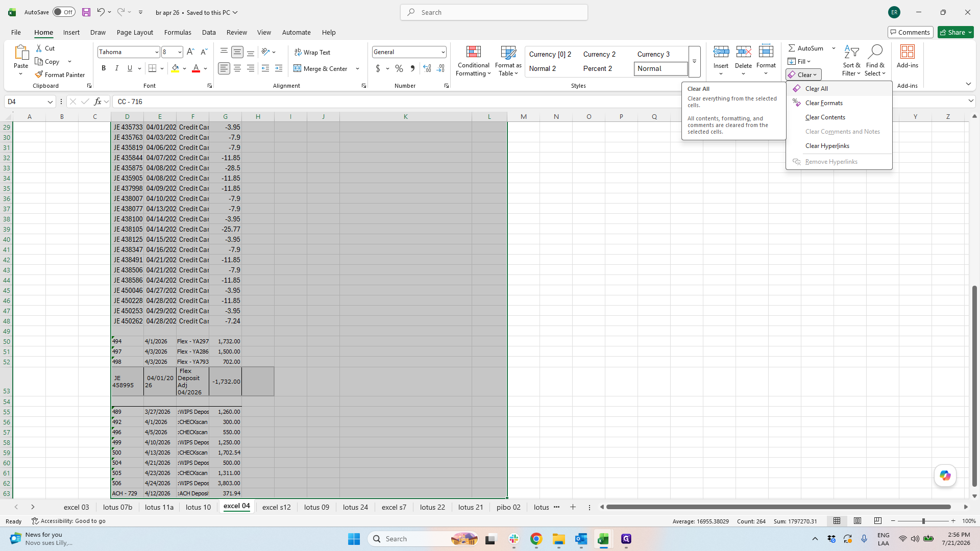Image resolution: width=980 pixels, height=551 pixels.
Task: Open Find & Select menu
Action: (875, 61)
